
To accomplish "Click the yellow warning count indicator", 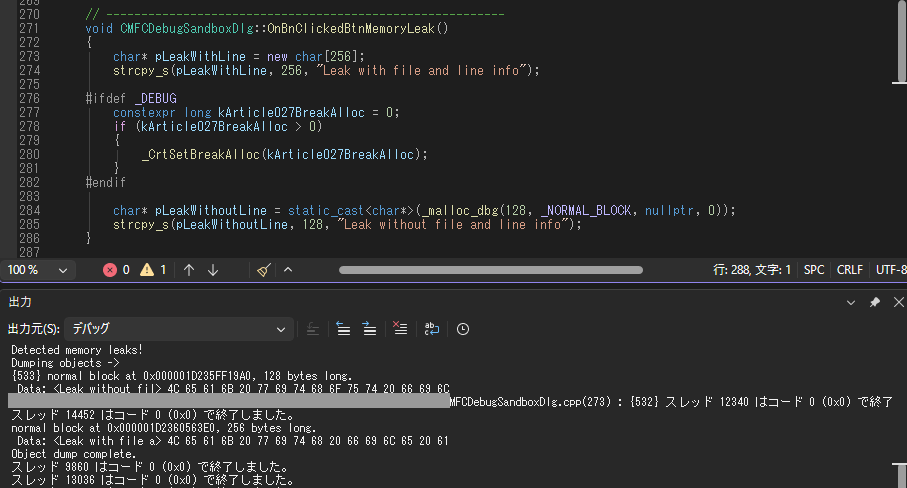I will point(153,270).
